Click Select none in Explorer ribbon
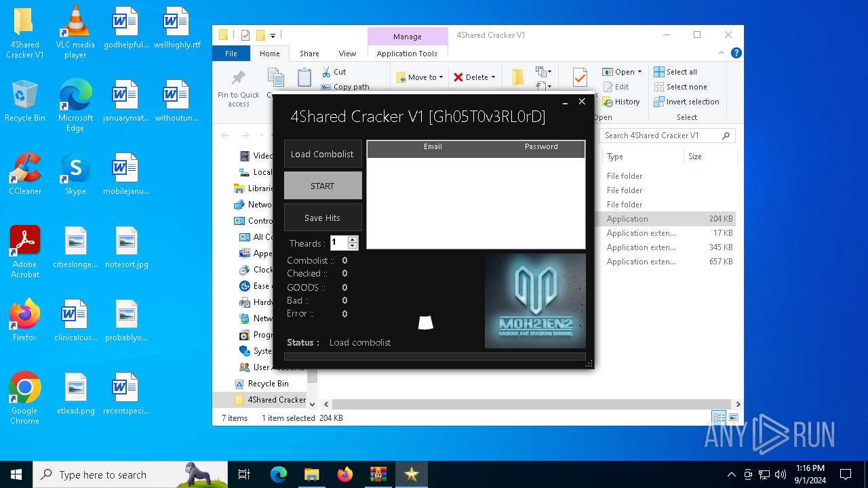The height and width of the screenshot is (488, 868). (680, 87)
